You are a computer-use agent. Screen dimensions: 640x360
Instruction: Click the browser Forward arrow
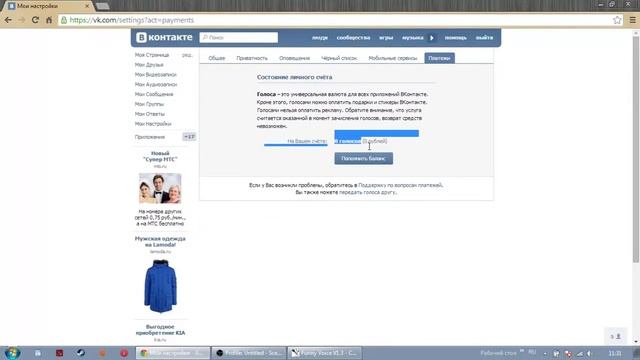point(22,20)
